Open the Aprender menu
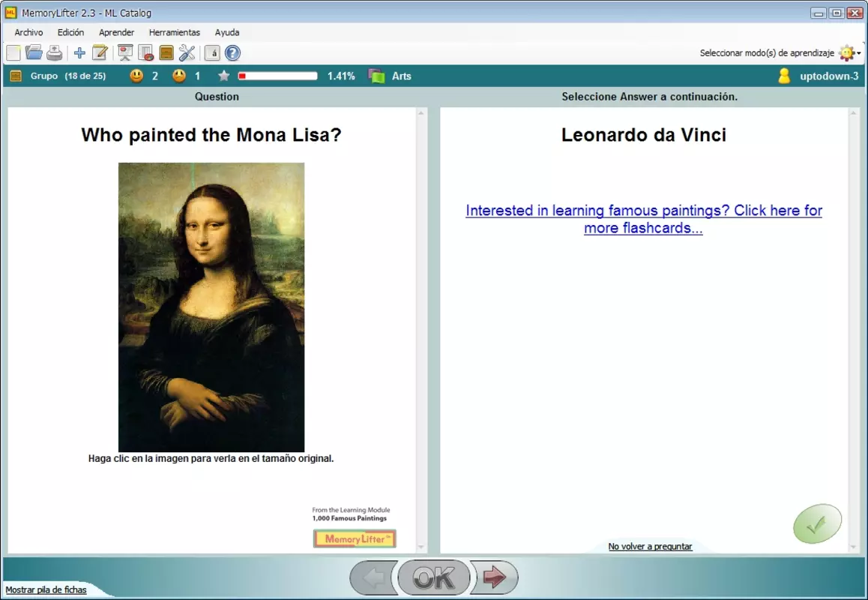The height and width of the screenshot is (600, 868). click(x=116, y=32)
